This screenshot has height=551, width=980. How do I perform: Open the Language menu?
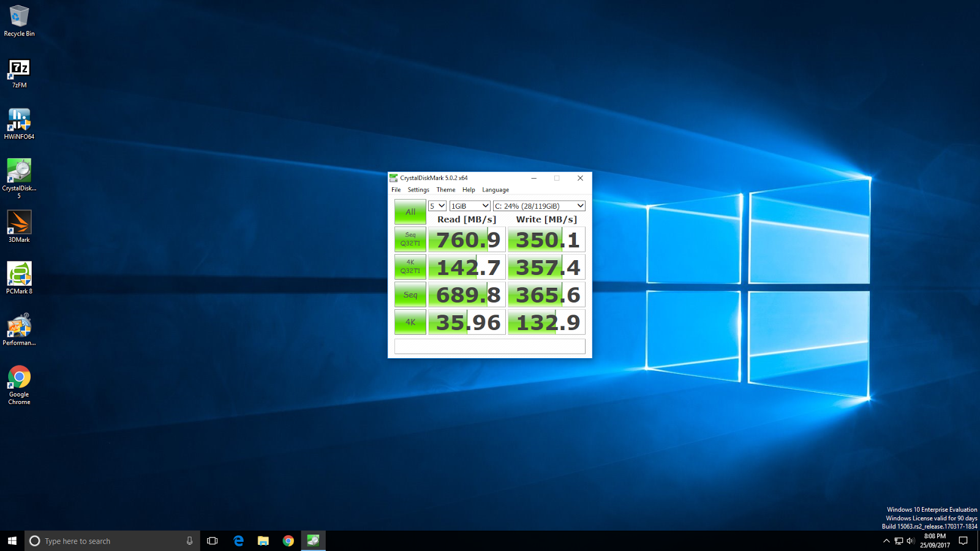pyautogui.click(x=496, y=190)
